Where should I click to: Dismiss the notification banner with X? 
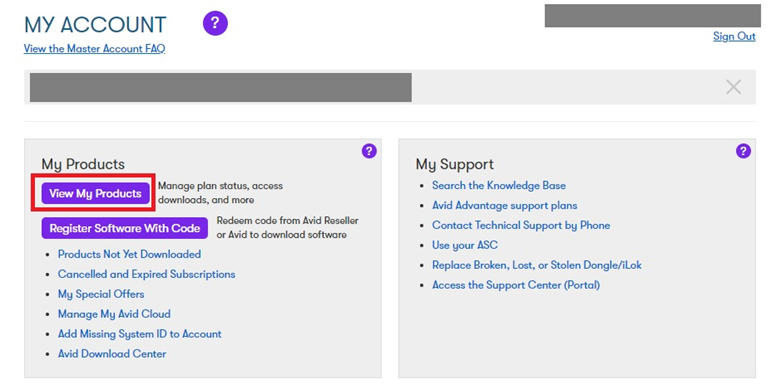tap(733, 87)
